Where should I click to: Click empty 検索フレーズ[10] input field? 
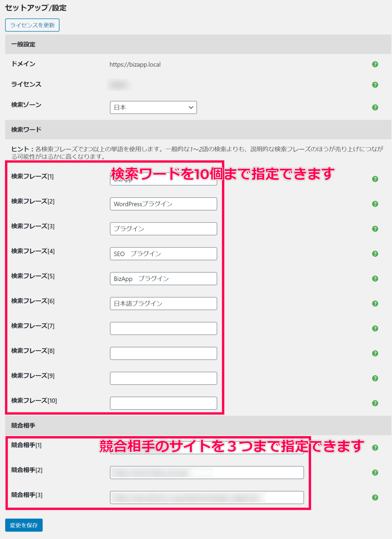click(x=164, y=403)
